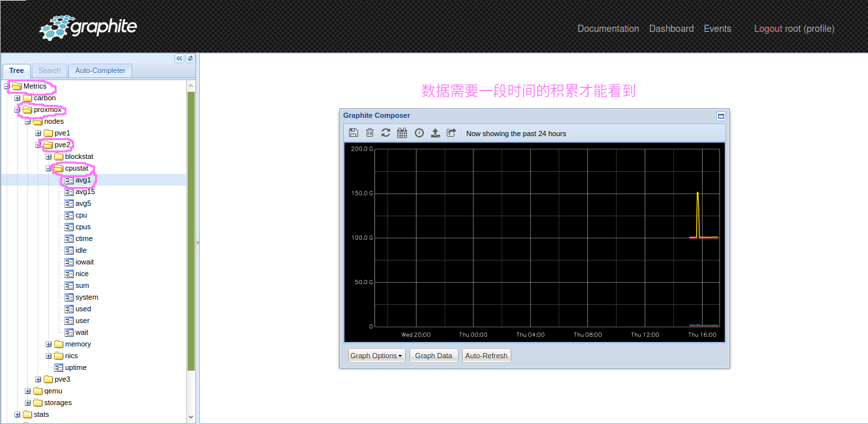Click the trash Delete icon in Composer toolbar
The height and width of the screenshot is (424, 868).
[370, 133]
